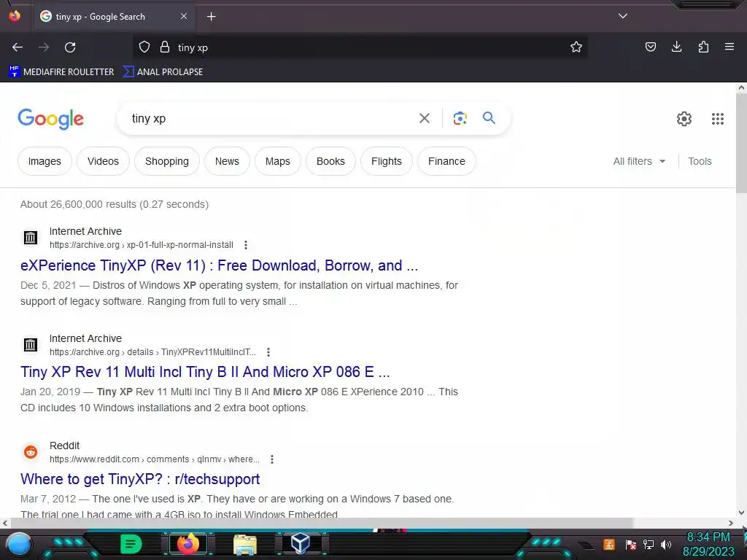Open the Pocket save icon

[650, 47]
